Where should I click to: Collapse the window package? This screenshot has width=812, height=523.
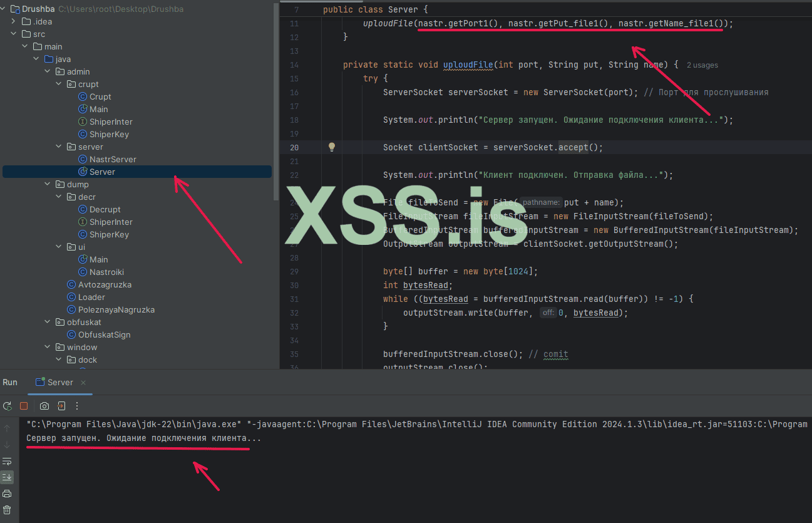click(x=48, y=347)
